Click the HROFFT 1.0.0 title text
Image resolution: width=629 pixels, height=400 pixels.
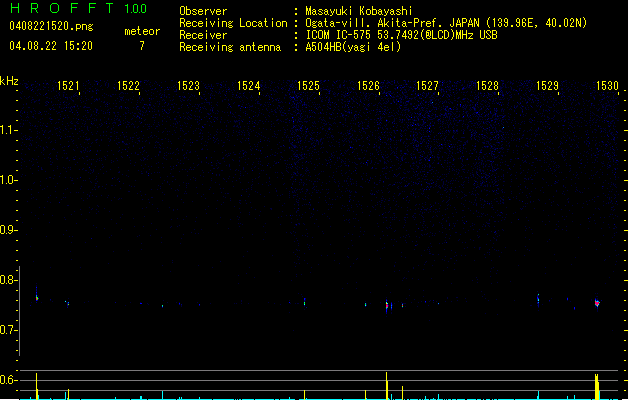coord(79,8)
